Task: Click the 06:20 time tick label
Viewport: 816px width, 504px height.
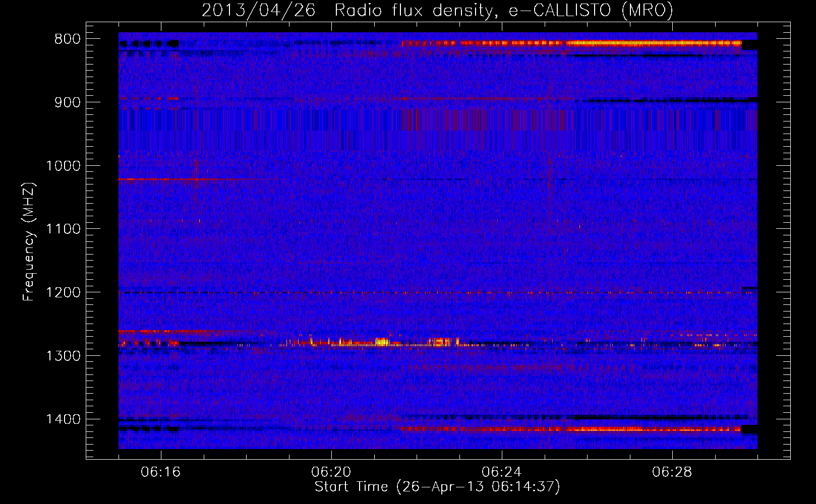Action: [x=331, y=472]
